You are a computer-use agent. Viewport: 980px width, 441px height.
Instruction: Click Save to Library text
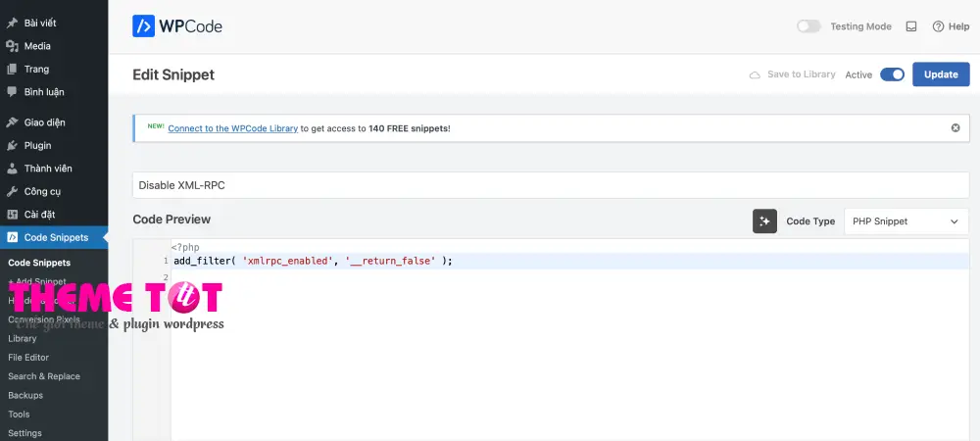pyautogui.click(x=802, y=74)
